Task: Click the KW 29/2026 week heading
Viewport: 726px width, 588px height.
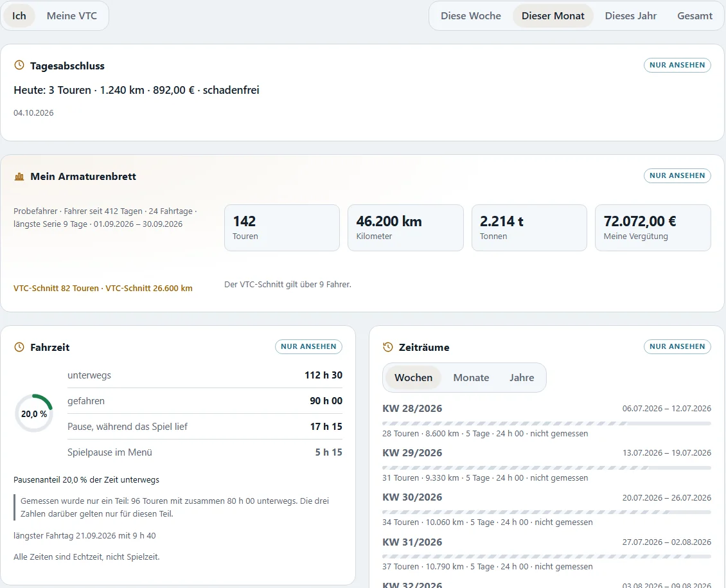Action: (412, 453)
